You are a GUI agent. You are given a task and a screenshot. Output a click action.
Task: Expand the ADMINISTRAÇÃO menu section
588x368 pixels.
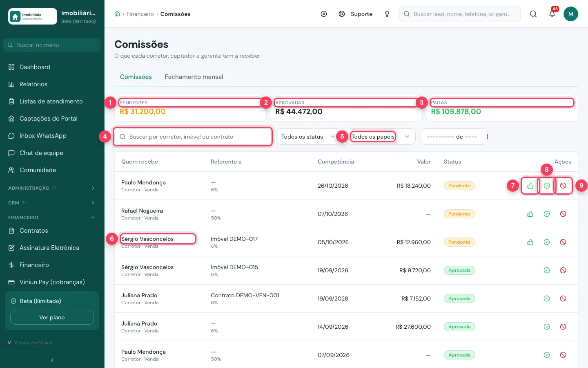pos(52,188)
